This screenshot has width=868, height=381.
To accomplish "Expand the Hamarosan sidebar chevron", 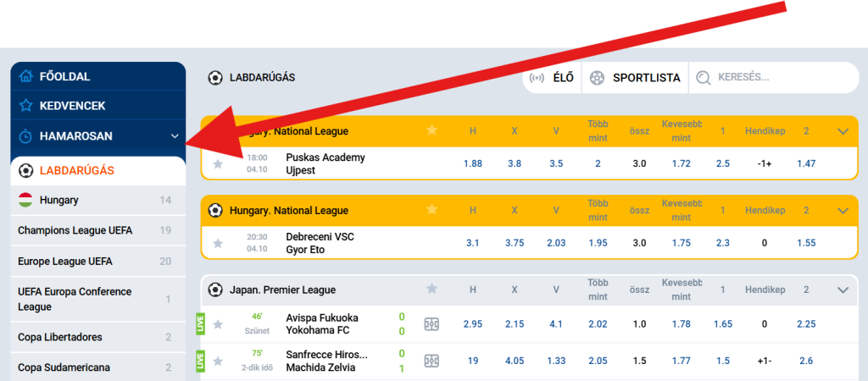I will pyautogui.click(x=175, y=135).
